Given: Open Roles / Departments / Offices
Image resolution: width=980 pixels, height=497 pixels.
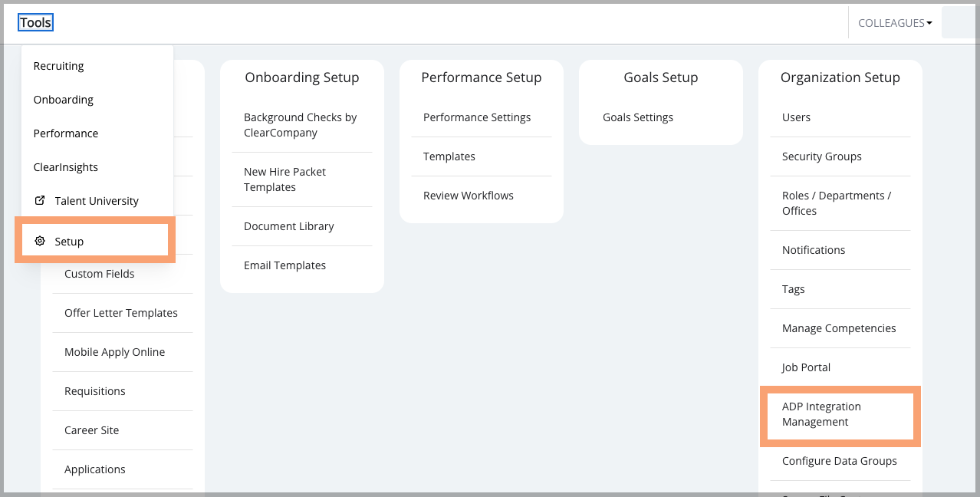Looking at the screenshot, I should click(x=837, y=203).
